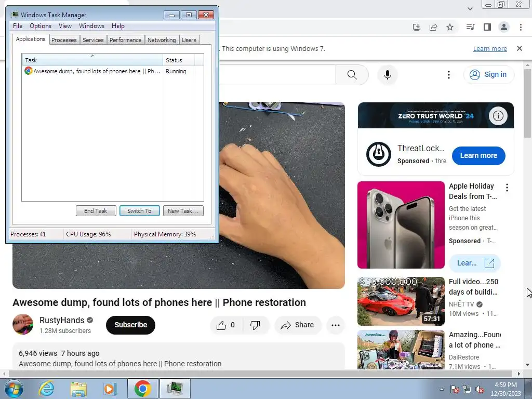Bookmark this page with the star icon
The image size is (532, 399).
(450, 27)
